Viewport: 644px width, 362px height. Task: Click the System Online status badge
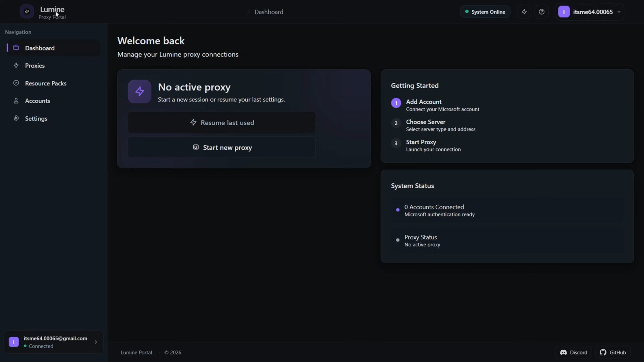485,12
